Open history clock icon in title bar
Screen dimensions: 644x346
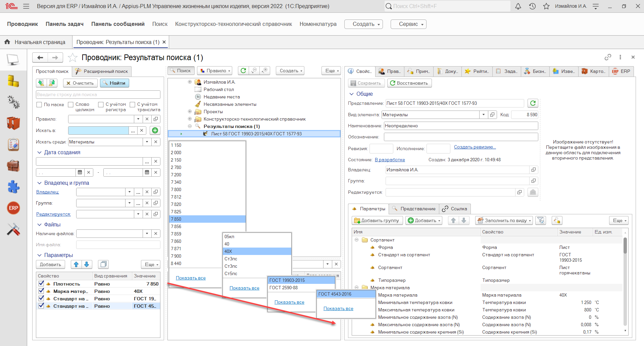pos(532,6)
